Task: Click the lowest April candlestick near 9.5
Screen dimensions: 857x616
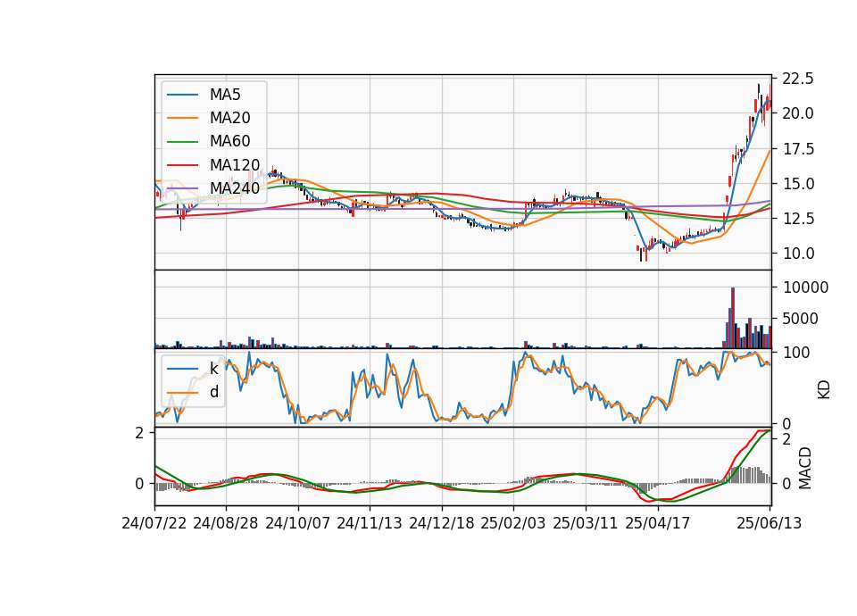Action: click(641, 254)
